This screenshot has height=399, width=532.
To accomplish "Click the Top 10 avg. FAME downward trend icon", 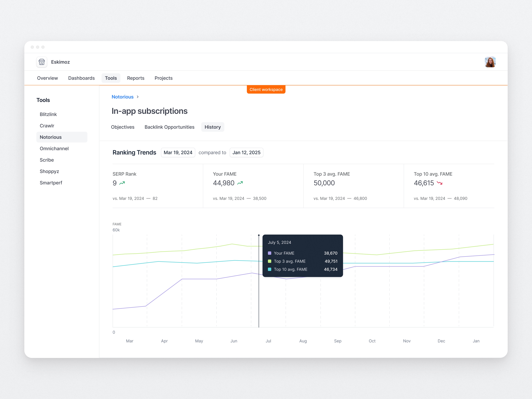I will coord(440,183).
